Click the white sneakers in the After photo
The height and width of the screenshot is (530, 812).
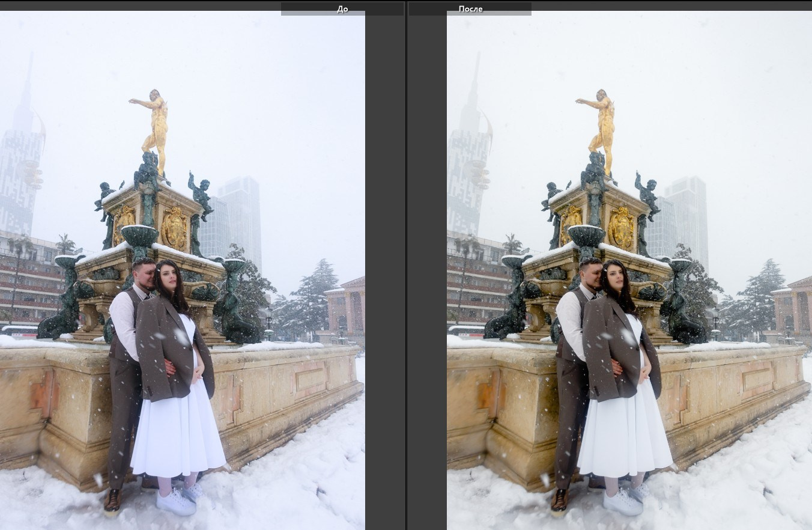point(622,501)
